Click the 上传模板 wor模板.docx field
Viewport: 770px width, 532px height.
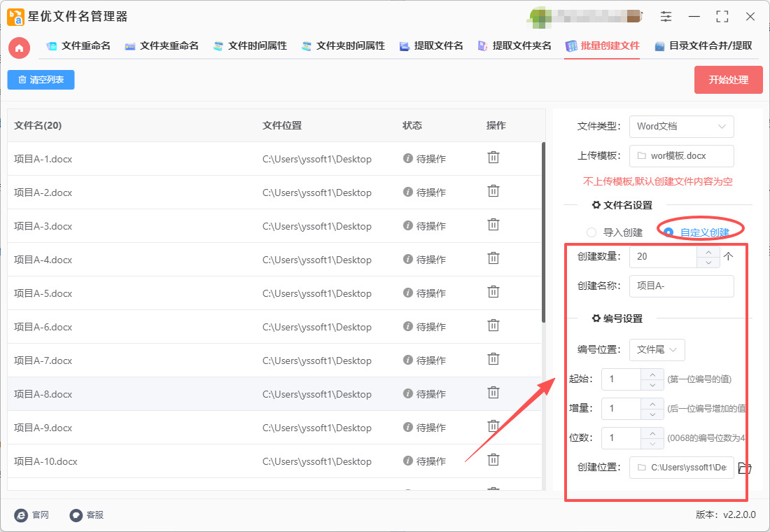[682, 156]
